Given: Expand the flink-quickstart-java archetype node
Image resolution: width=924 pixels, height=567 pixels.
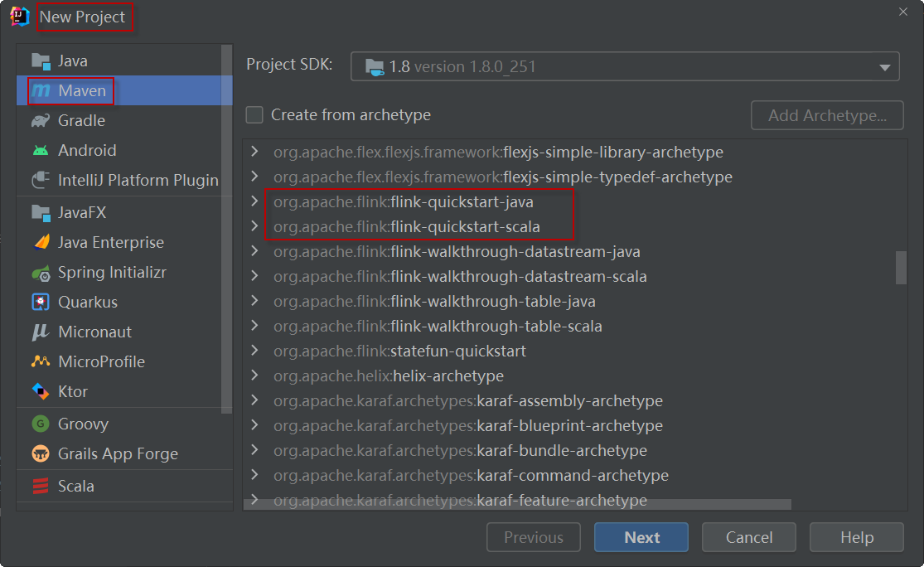Looking at the screenshot, I should (x=254, y=202).
